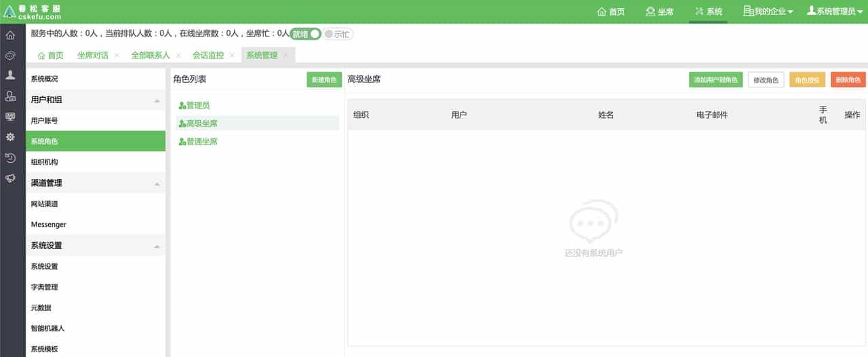Switch to the 全部联系人 tab
The image size is (868, 357).
[x=151, y=55]
